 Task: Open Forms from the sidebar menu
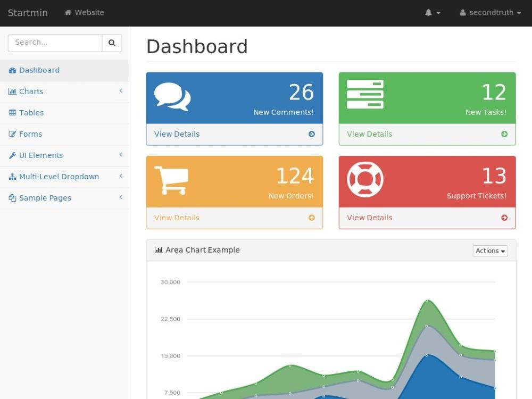(30, 134)
